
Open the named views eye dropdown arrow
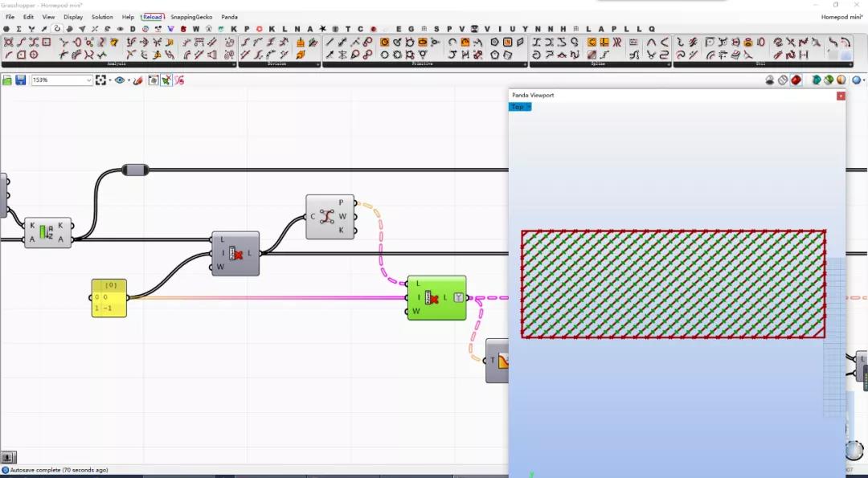pos(129,80)
